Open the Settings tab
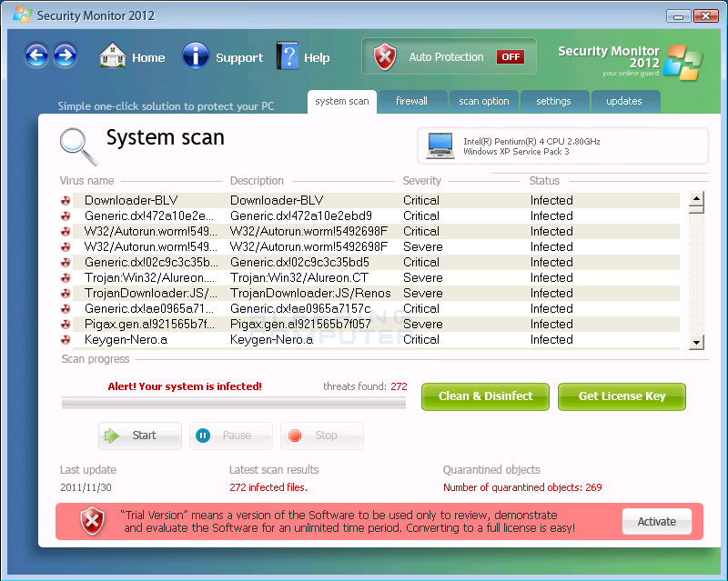 coord(555,101)
